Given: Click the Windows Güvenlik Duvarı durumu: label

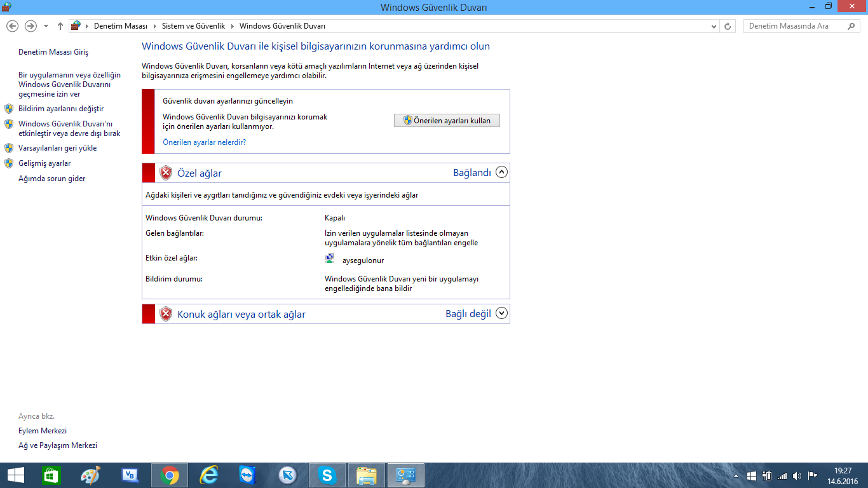Looking at the screenshot, I should point(204,218).
